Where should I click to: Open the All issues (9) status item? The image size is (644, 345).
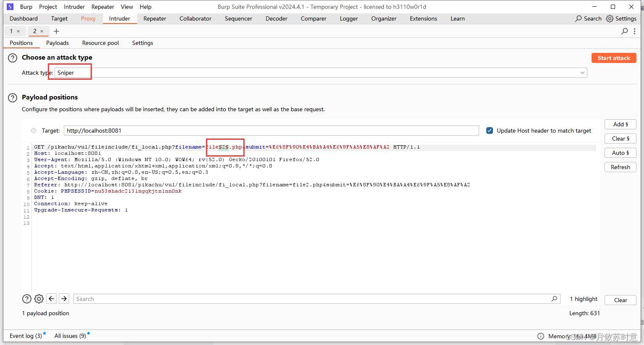tap(70, 336)
